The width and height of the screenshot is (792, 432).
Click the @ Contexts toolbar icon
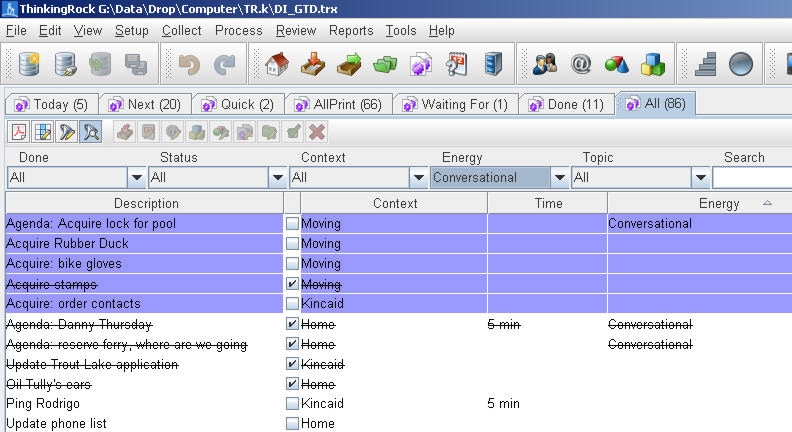[580, 64]
